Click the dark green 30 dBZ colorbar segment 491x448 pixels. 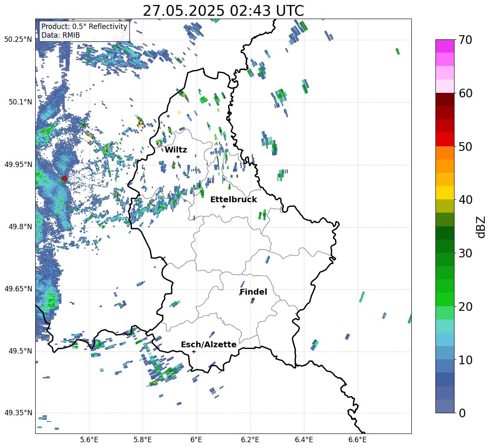pyautogui.click(x=445, y=246)
